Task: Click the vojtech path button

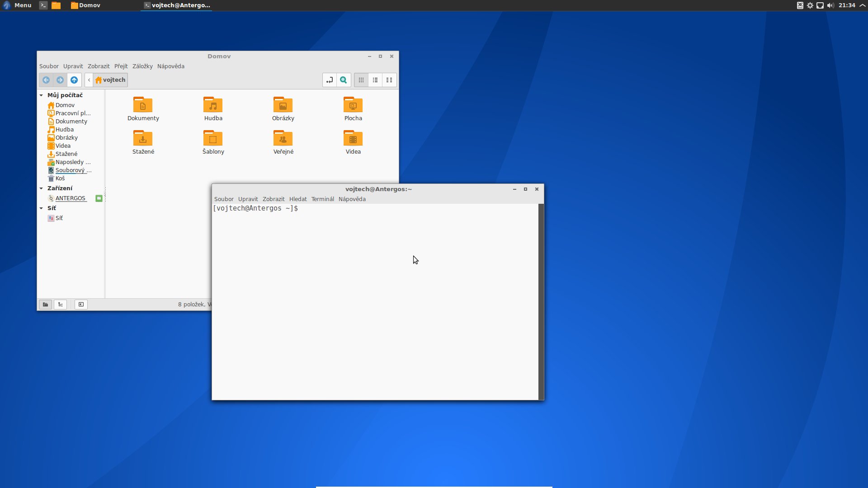Action: coord(110,80)
